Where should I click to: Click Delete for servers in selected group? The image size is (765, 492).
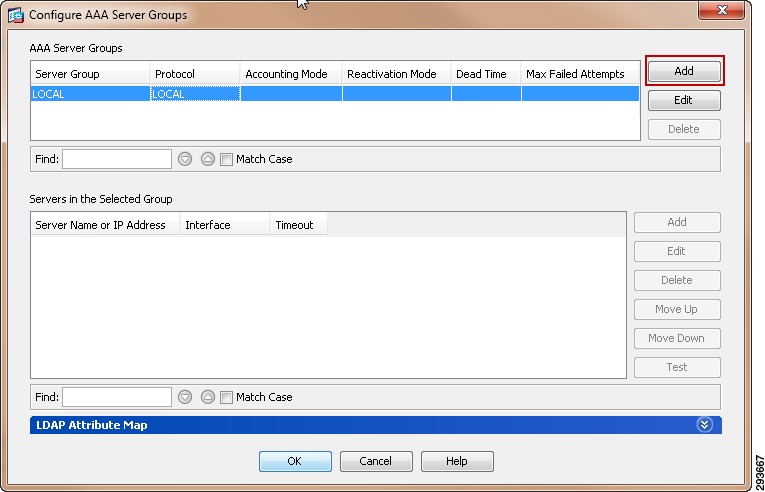[x=677, y=280]
